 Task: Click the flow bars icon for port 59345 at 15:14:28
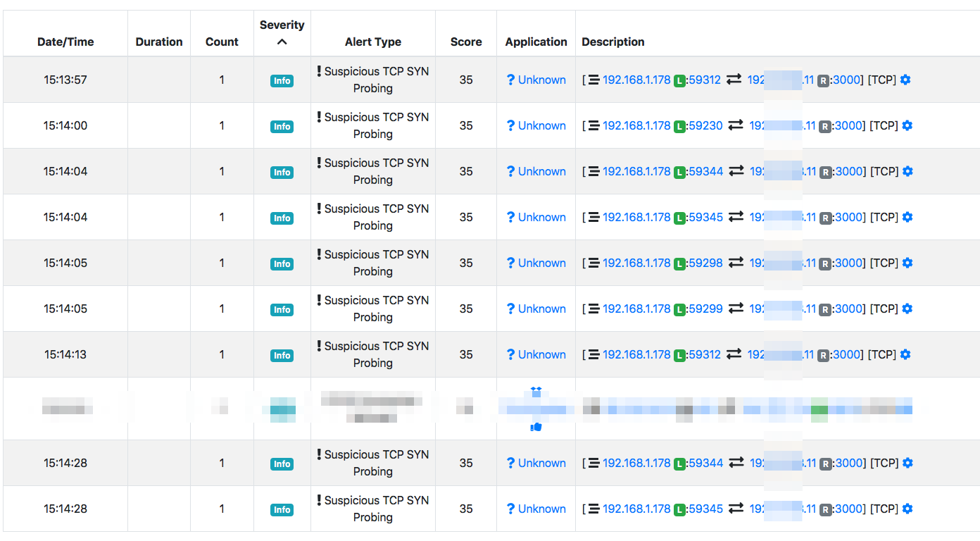click(x=593, y=509)
